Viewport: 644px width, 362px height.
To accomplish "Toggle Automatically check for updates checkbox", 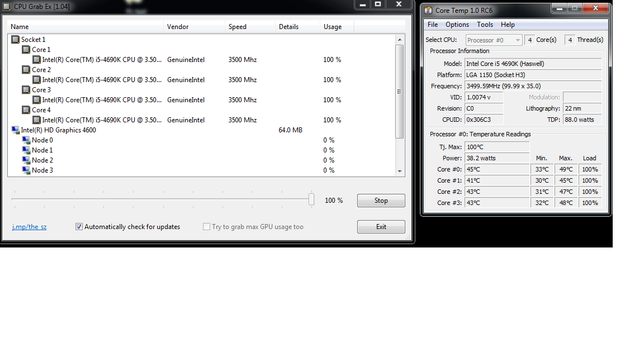I will 79,227.
